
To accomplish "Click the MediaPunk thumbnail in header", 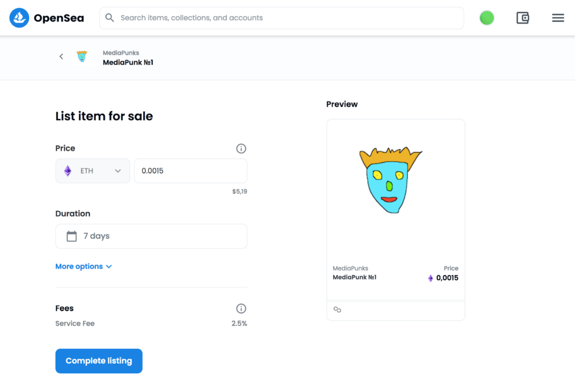I will (x=83, y=57).
